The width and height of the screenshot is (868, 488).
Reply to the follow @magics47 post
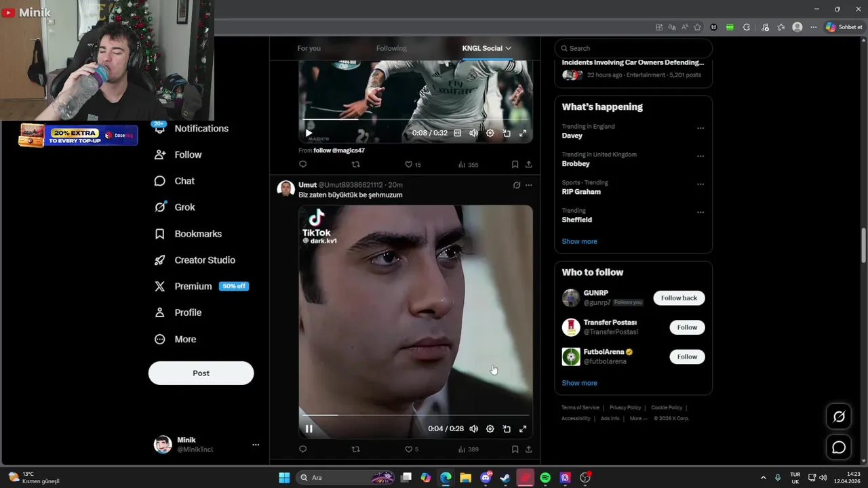pyautogui.click(x=303, y=164)
